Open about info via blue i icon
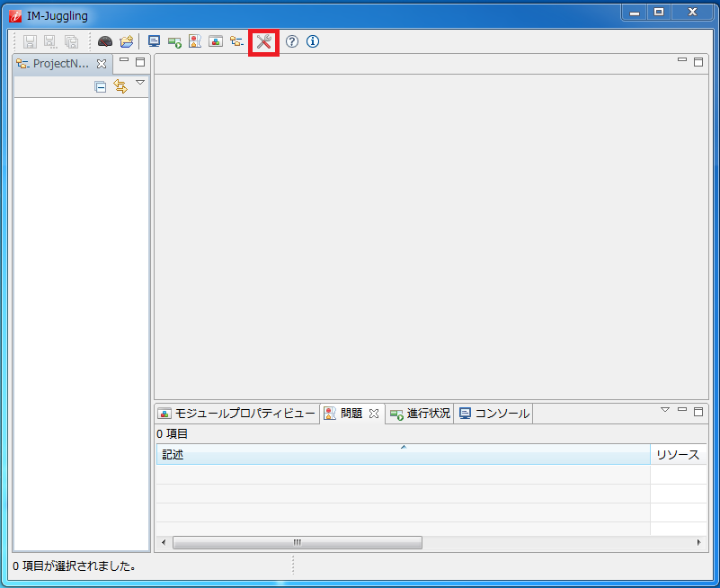Screen dimensions: 720x588 click(313, 41)
